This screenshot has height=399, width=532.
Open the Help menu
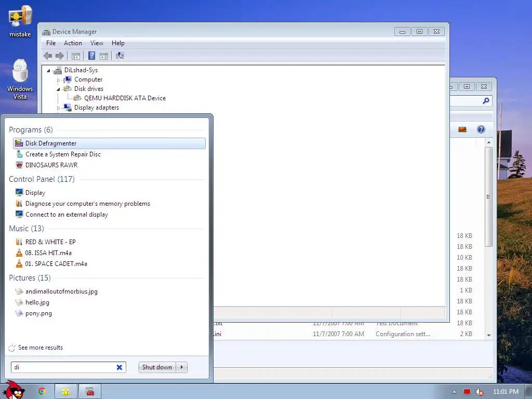[x=118, y=43]
